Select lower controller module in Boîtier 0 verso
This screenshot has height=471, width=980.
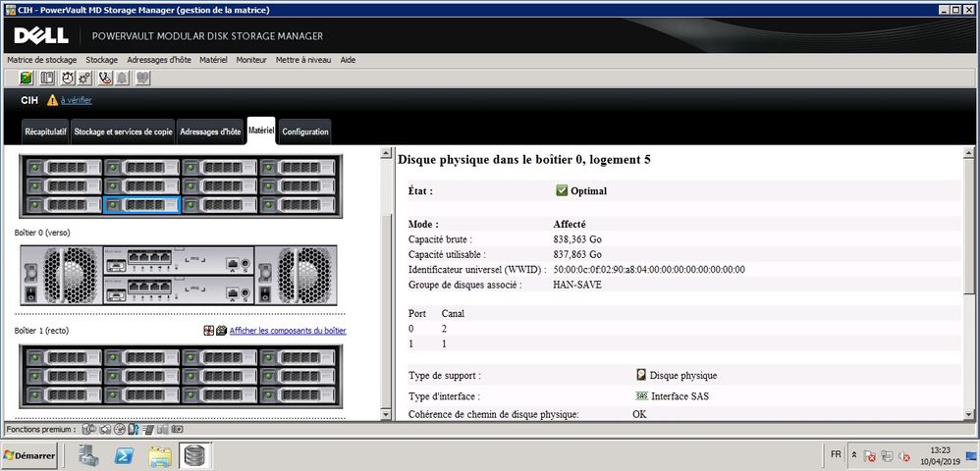click(x=179, y=289)
